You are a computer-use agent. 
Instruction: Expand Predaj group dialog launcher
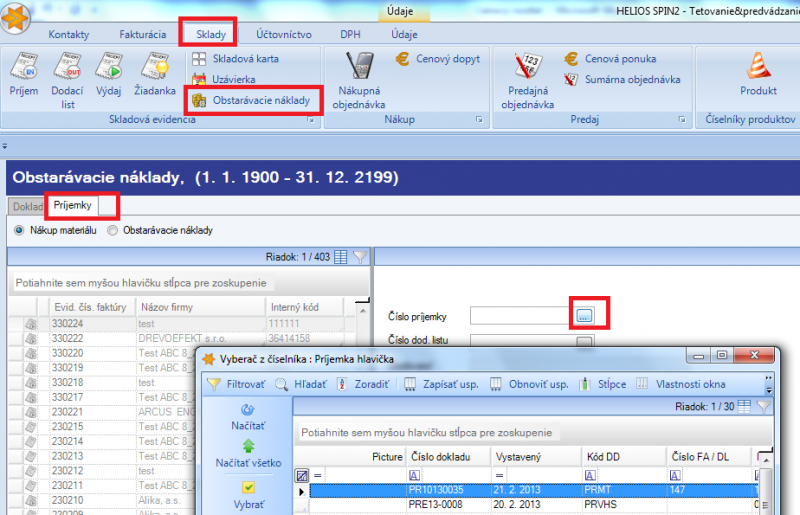[682, 120]
